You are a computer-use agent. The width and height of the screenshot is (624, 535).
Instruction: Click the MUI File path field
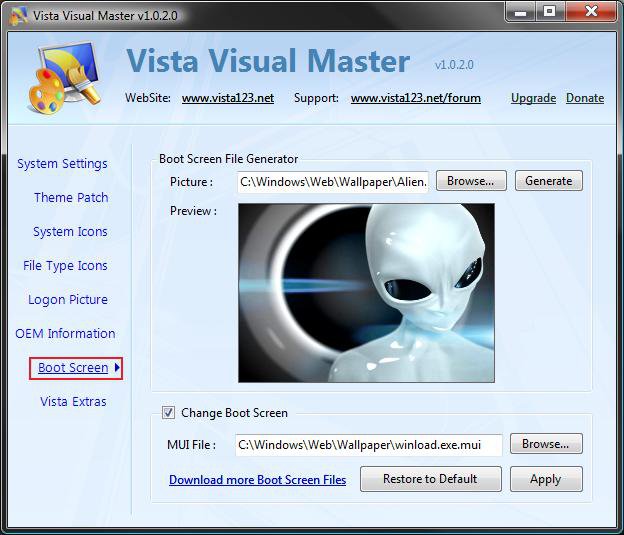(x=369, y=445)
